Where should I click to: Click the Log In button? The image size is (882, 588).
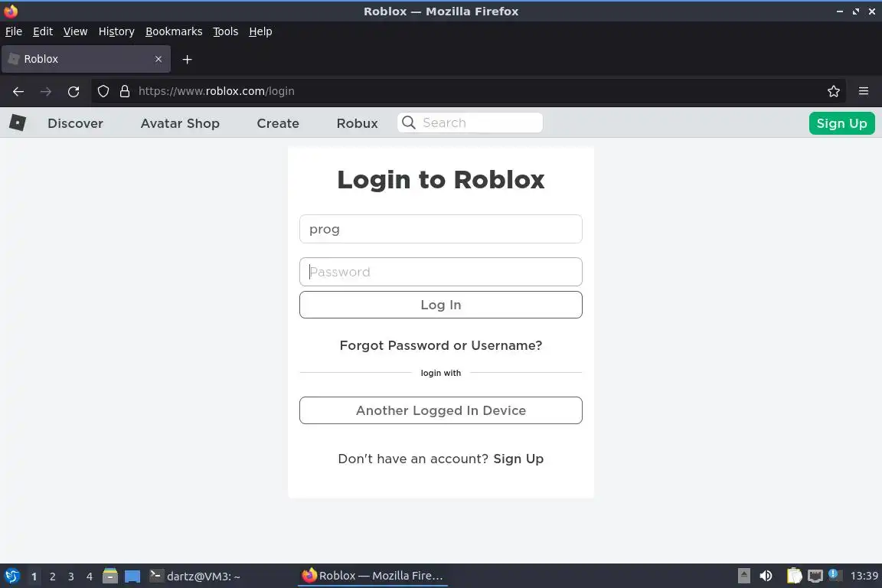click(x=441, y=305)
